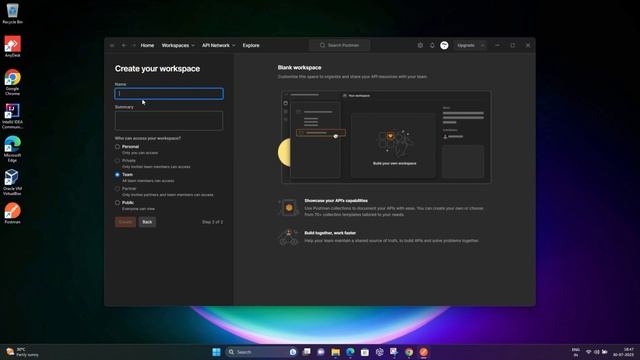The height and width of the screenshot is (360, 640).
Task: Open the AnyDesk desktop shortcut
Action: 12,47
